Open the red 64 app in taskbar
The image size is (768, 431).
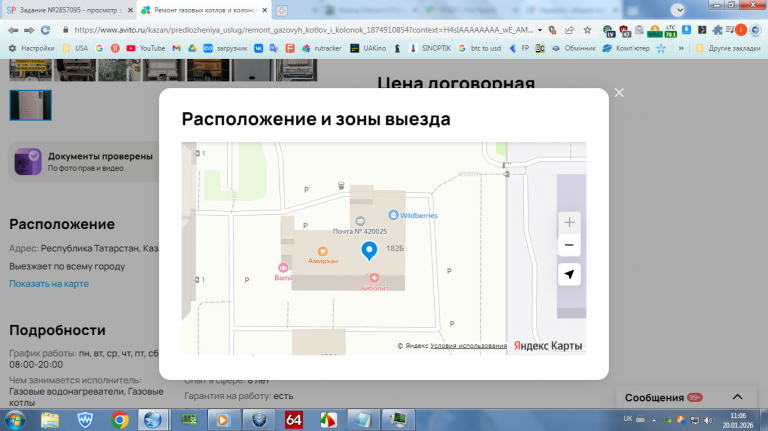coord(293,420)
